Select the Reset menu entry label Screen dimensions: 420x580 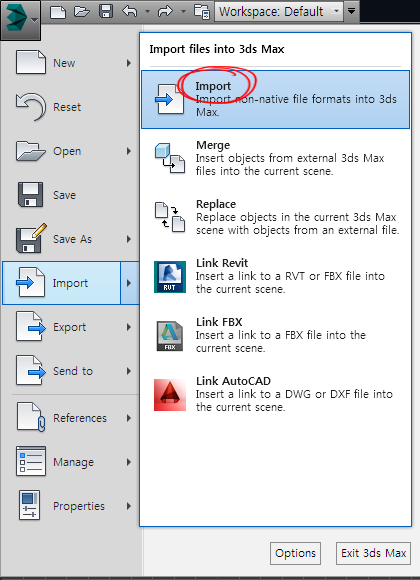point(67,107)
